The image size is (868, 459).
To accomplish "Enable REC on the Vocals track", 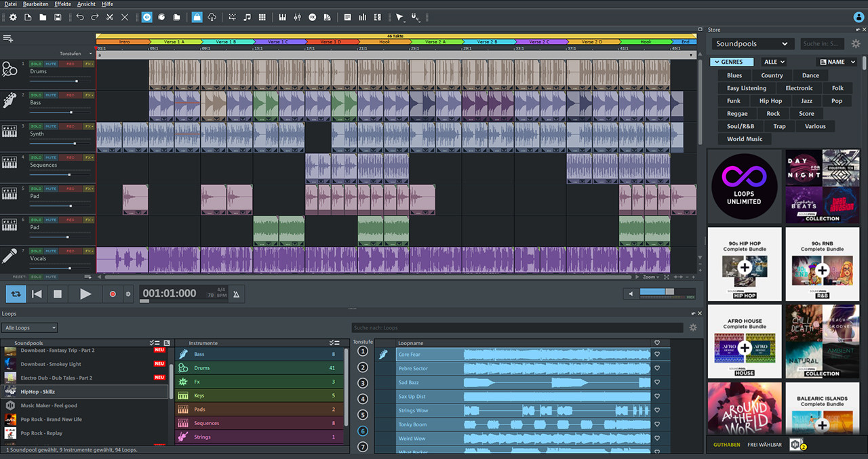I will [69, 251].
